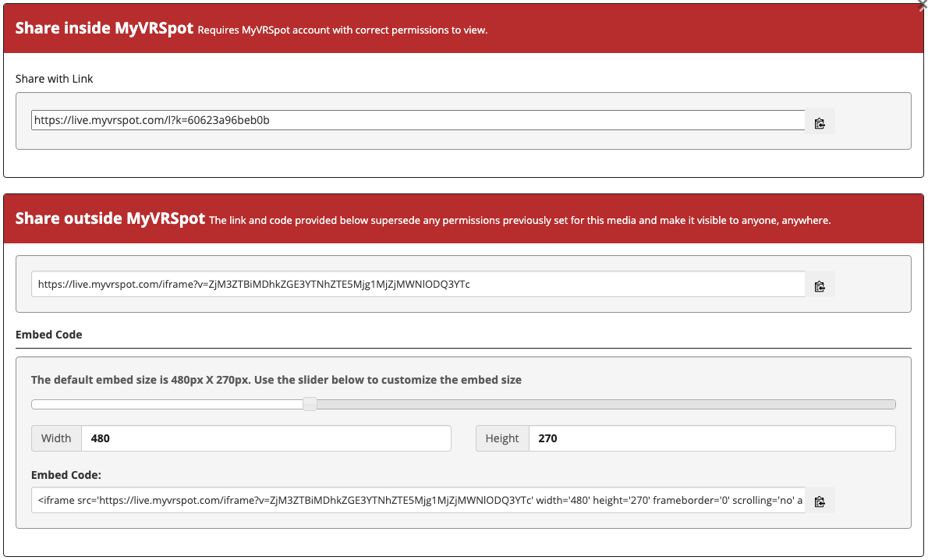Viewport: 928px width, 560px height.
Task: Click the default embed size instruction text
Action: click(x=276, y=380)
